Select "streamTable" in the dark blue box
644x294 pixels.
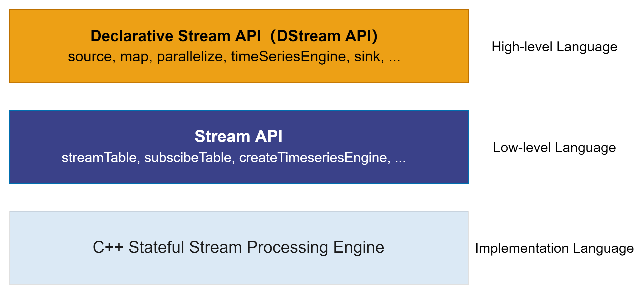tap(99, 158)
